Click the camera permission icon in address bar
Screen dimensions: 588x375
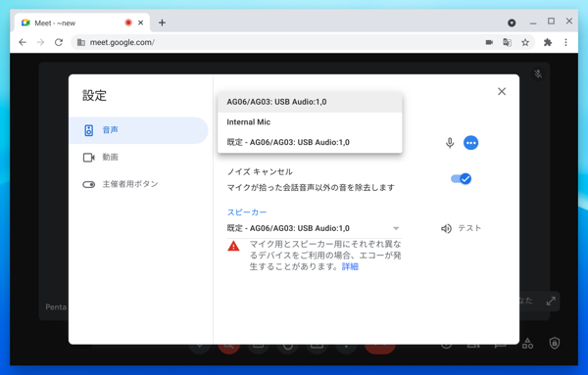click(x=489, y=42)
